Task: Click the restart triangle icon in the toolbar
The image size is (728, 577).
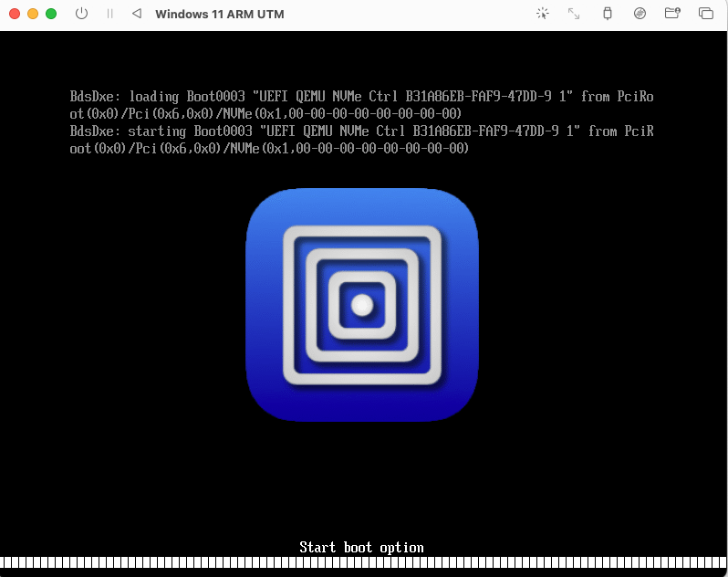Action: (137, 14)
